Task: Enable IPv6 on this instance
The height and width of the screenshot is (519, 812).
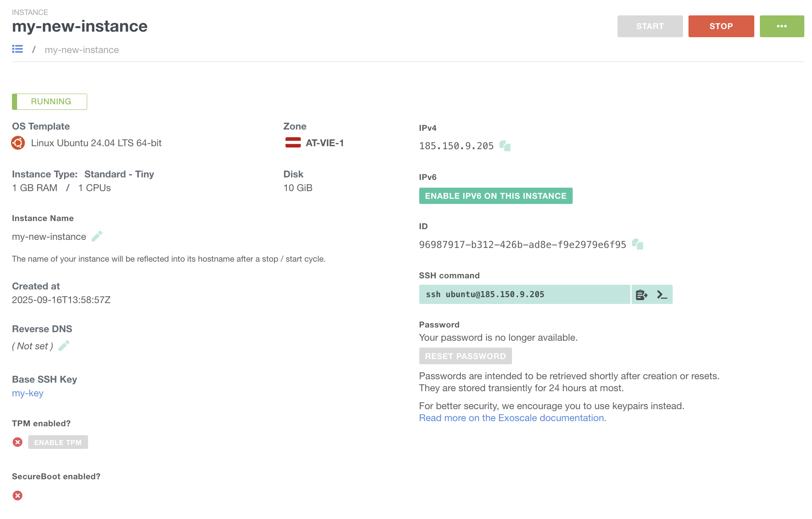Action: [x=495, y=196]
